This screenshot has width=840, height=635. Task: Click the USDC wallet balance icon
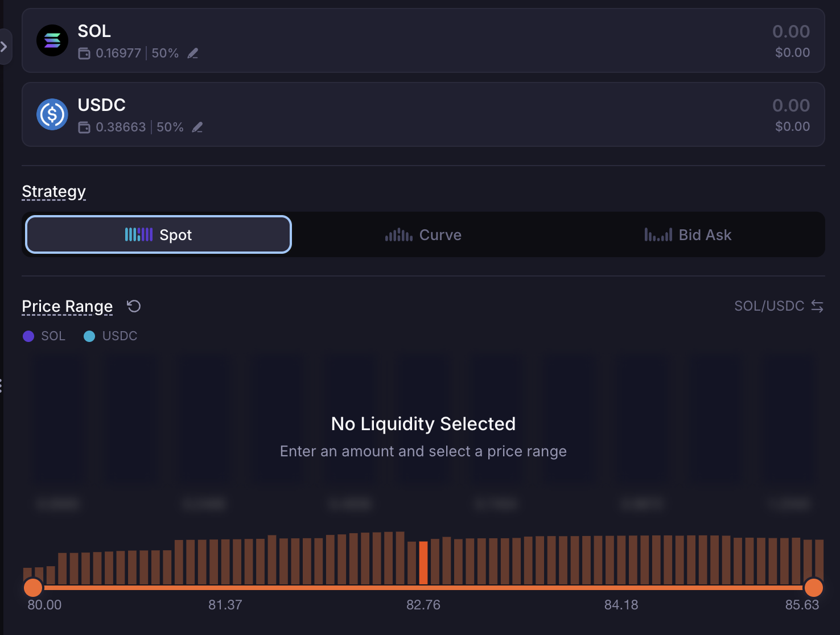tap(84, 127)
